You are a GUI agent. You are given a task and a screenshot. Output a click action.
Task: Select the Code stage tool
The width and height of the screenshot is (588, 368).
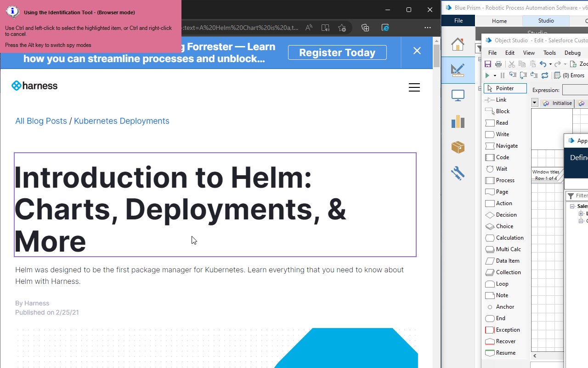(498, 157)
